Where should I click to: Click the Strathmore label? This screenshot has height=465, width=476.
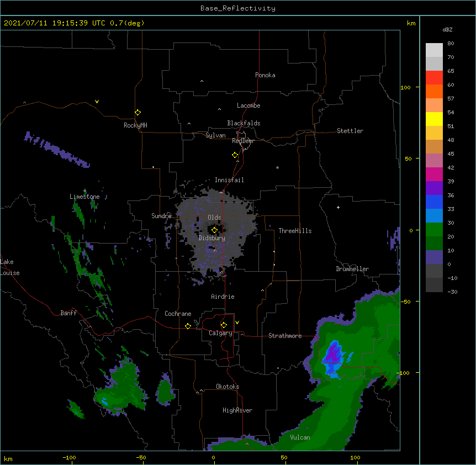285,336
